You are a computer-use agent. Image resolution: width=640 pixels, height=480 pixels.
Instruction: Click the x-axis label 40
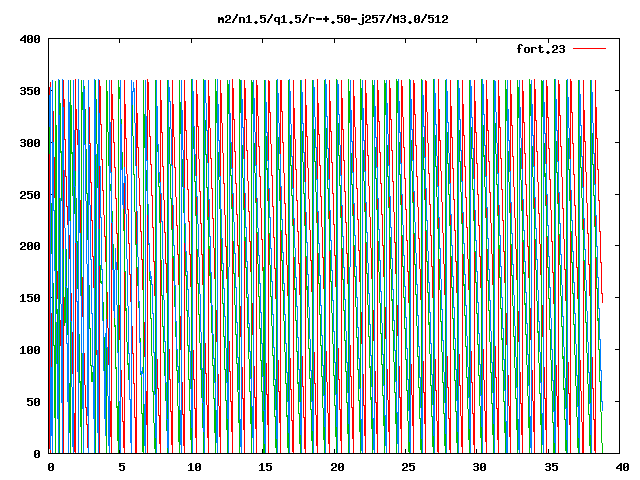click(x=622, y=467)
